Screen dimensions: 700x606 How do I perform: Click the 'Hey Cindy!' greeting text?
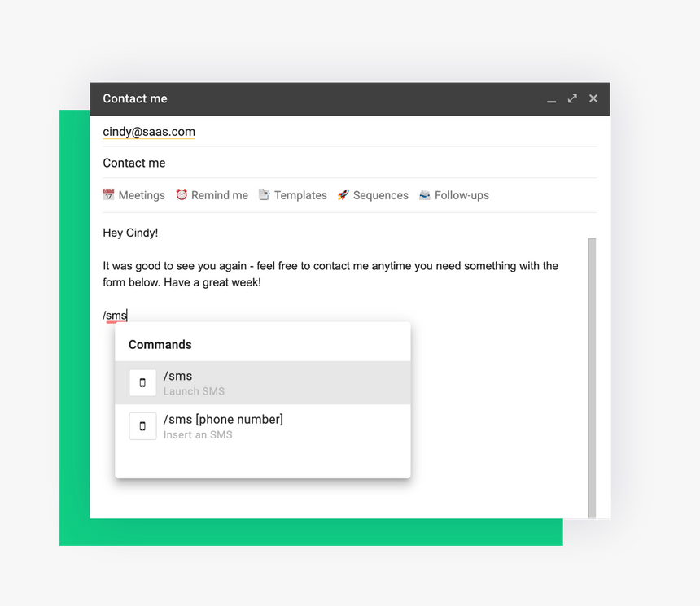(x=130, y=233)
